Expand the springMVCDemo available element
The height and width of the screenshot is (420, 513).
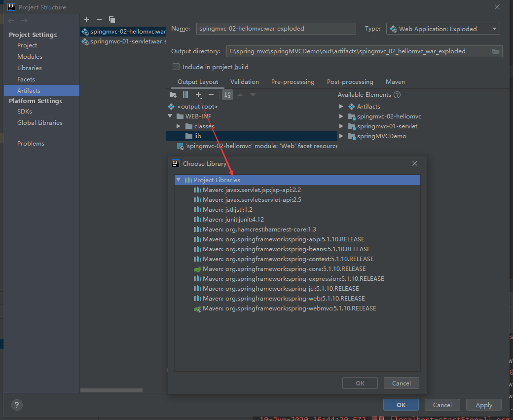click(x=341, y=136)
